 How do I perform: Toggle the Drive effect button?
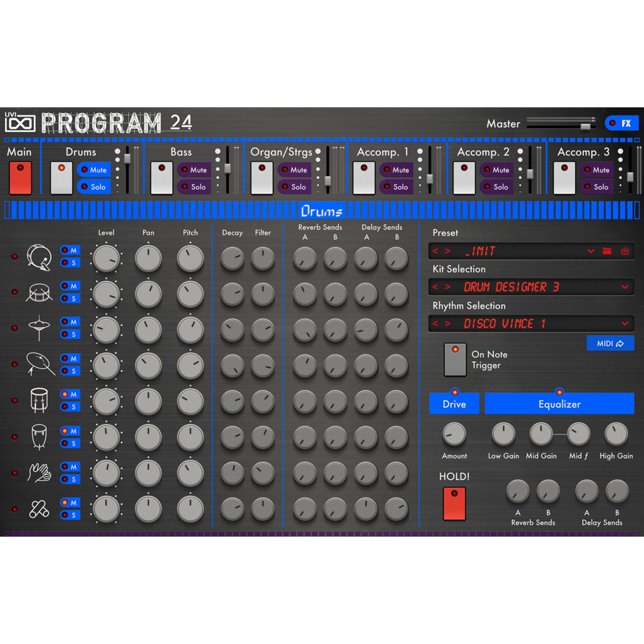454,404
